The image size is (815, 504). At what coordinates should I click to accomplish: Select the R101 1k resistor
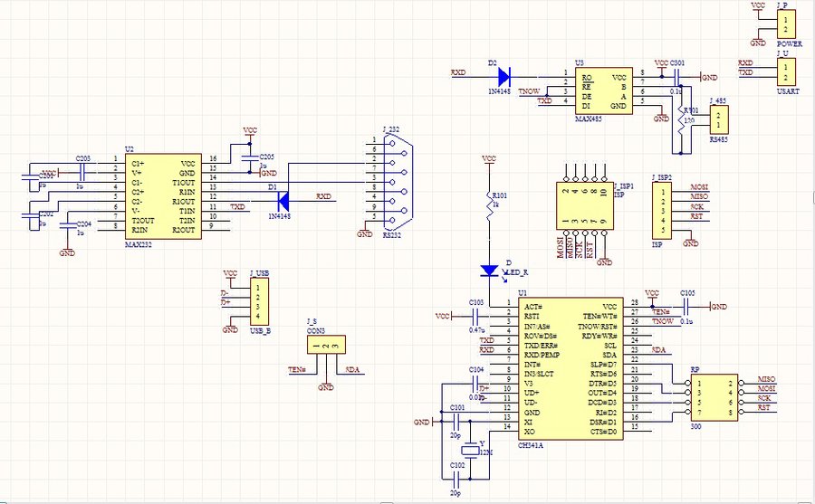pos(489,205)
